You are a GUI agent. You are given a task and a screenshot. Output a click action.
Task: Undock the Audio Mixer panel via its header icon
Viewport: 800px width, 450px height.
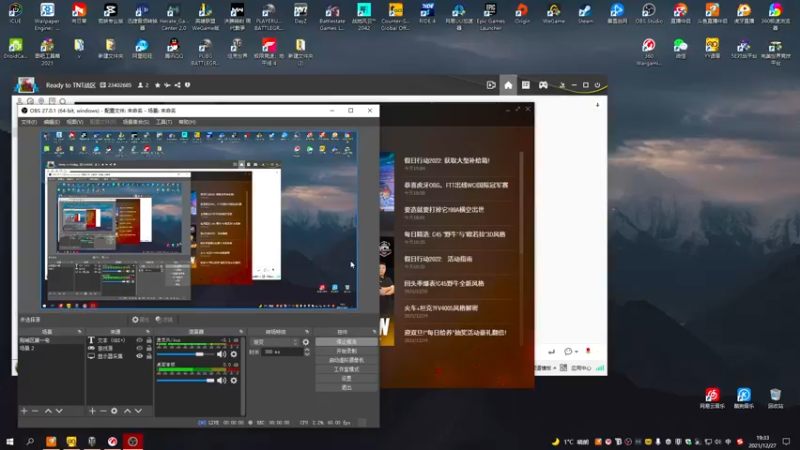tap(241, 332)
